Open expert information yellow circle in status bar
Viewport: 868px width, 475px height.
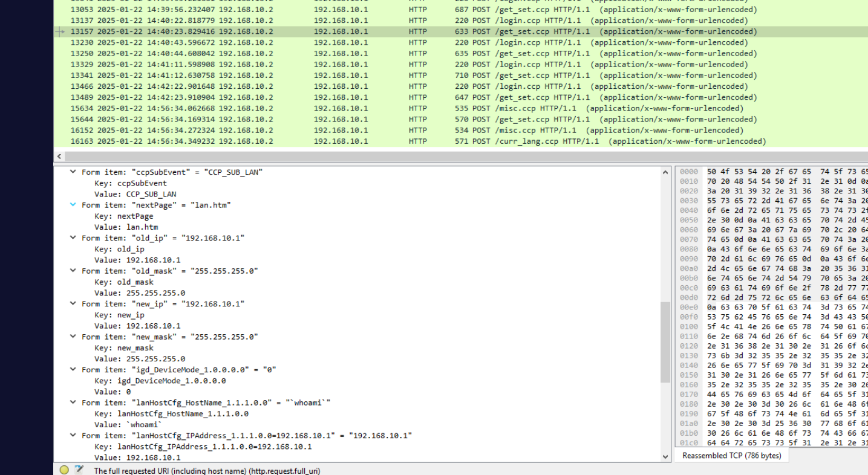point(64,470)
